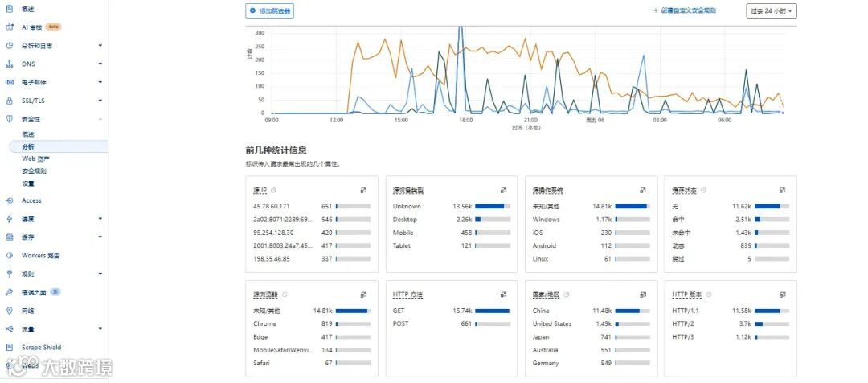
Task: Collapse the 安全性 section arrow
Action: click(100, 119)
